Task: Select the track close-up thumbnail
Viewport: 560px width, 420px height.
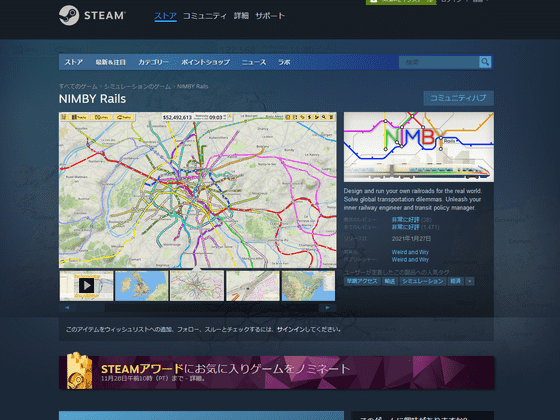Action: coord(253,286)
